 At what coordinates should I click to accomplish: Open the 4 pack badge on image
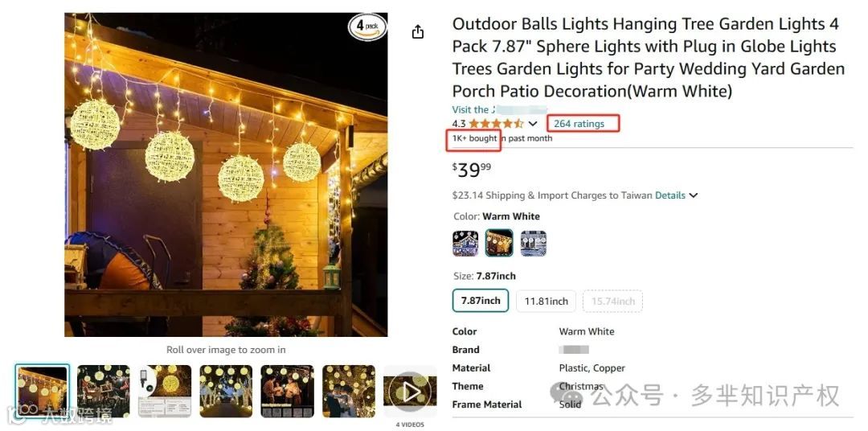coord(367,27)
